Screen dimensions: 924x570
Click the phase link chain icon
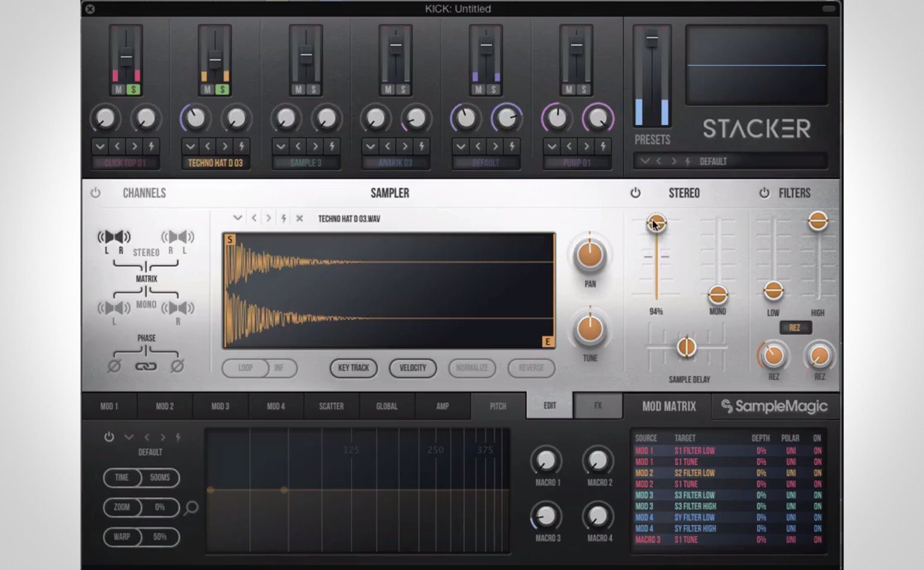pyautogui.click(x=146, y=367)
